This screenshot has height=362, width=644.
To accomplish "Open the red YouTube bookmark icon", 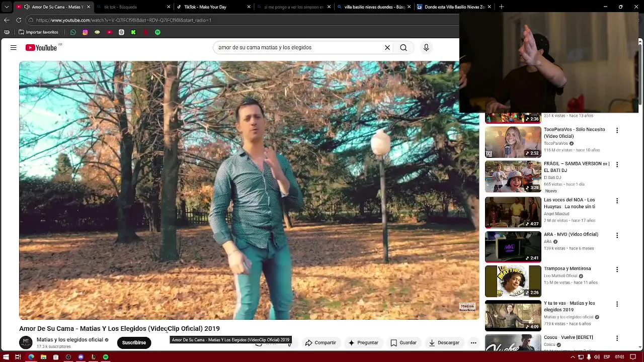I will point(109,32).
